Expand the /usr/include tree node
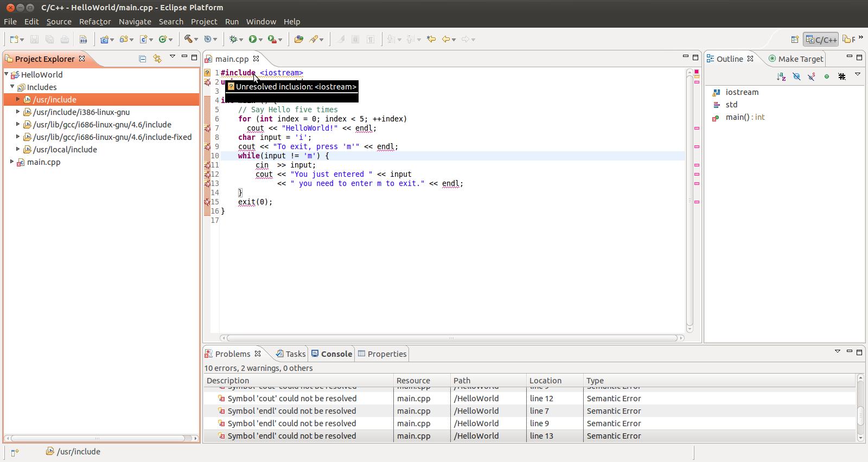Screen dimensions: 868x462 coord(18,99)
